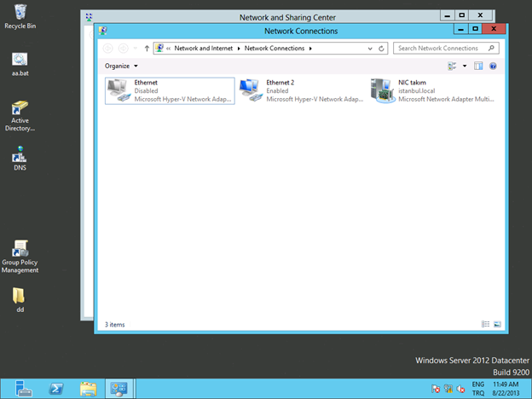Click the Forward navigation arrow

click(123, 49)
